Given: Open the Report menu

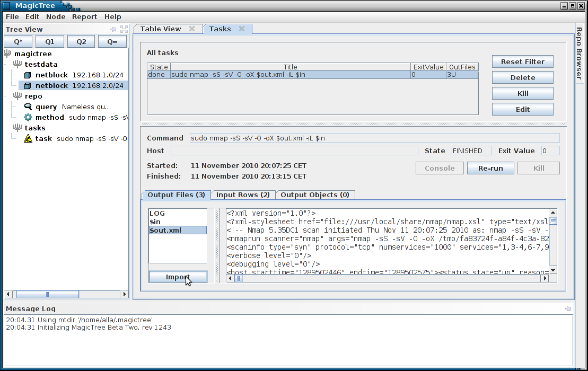Looking at the screenshot, I should coord(84,16).
